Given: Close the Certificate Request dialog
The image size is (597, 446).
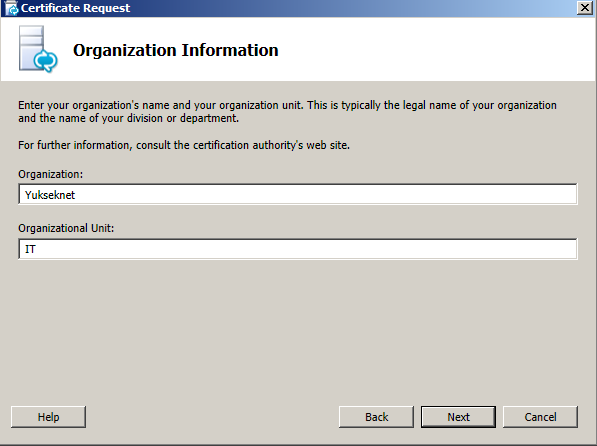Looking at the screenshot, I should [x=584, y=8].
